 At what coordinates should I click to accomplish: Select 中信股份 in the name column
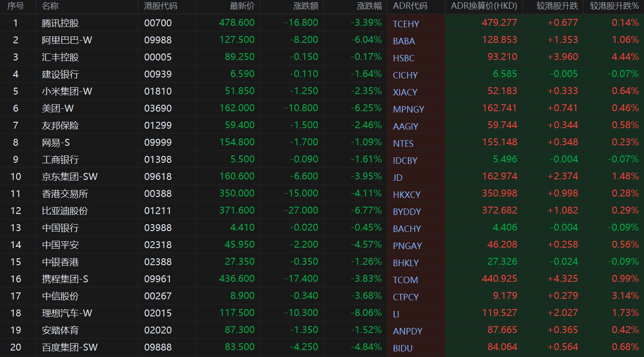(60, 296)
